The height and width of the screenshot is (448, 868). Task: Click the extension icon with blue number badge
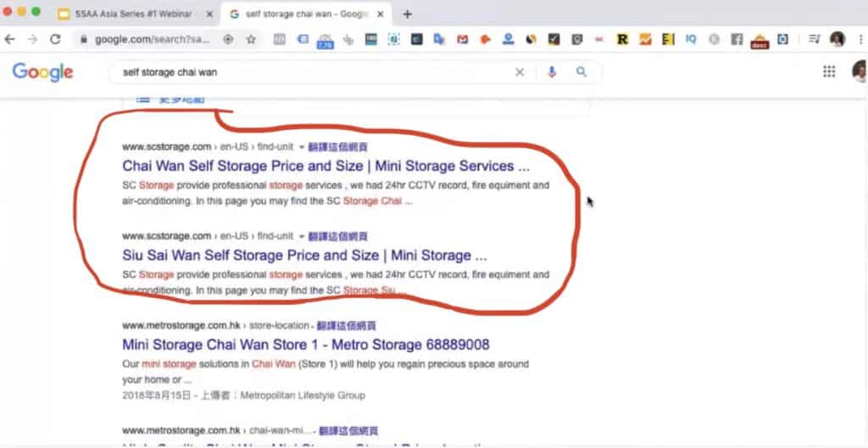tap(325, 41)
